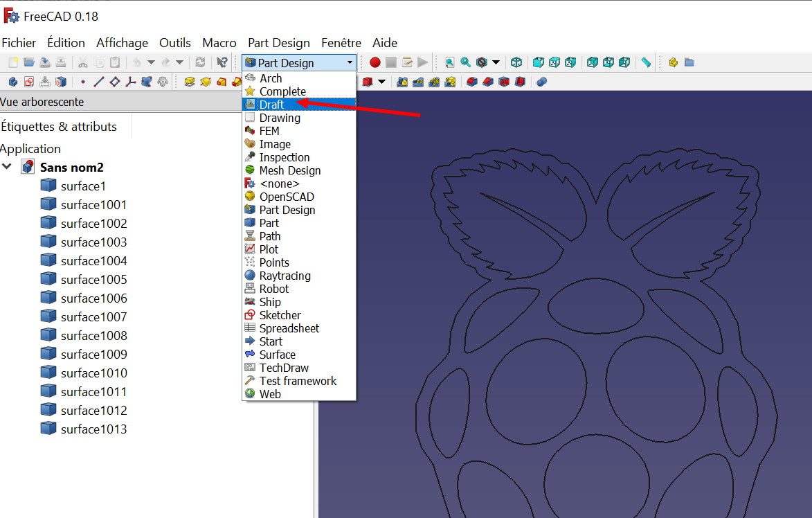Viewport: 812px width, 518px height.
Task: Select Draft in workbench list
Action: click(299, 105)
